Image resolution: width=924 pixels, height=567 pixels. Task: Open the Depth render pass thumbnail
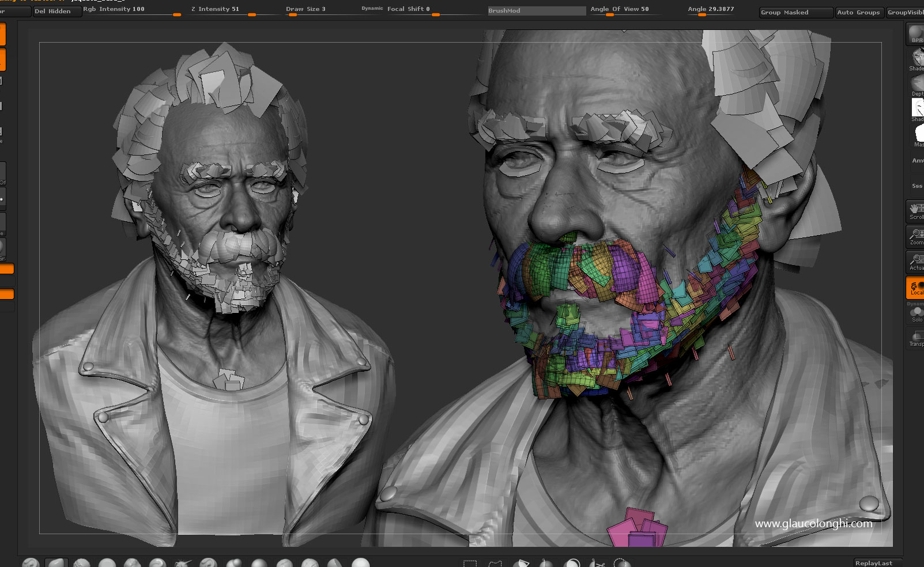click(x=916, y=85)
